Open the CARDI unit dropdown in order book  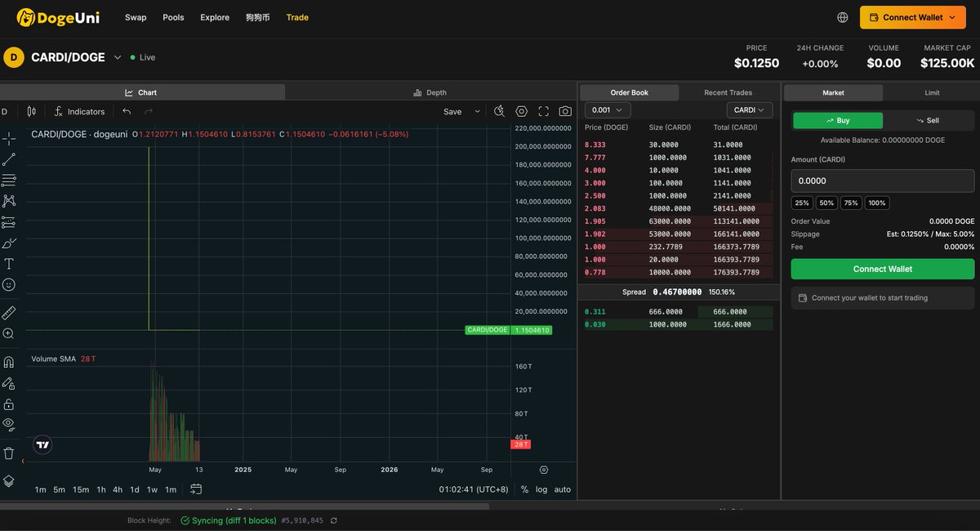(x=750, y=109)
